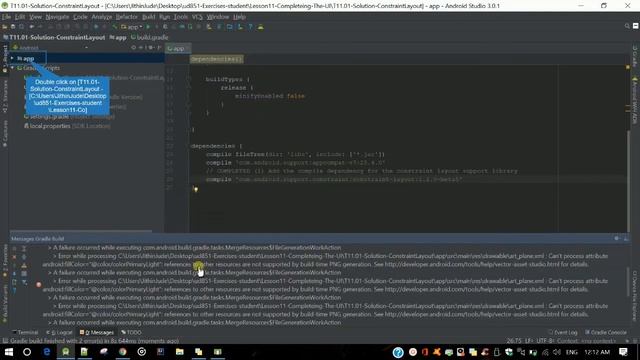This screenshot has height=360, width=640.
Task: Click the project panel hide icon
Action: tap(159, 48)
